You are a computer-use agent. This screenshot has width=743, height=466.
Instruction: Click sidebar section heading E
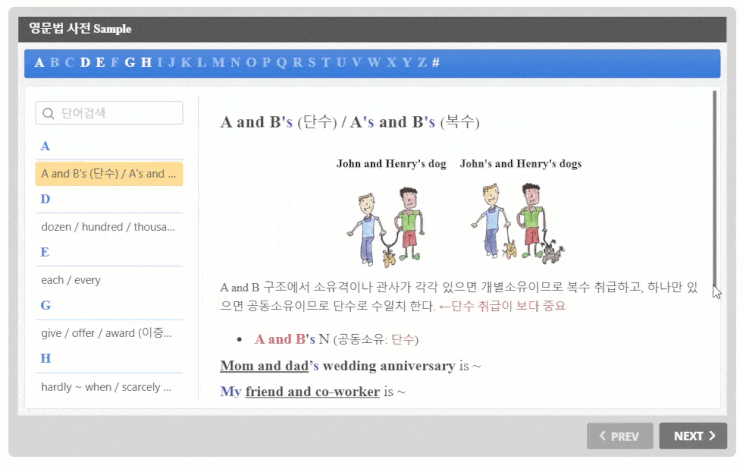pos(45,252)
